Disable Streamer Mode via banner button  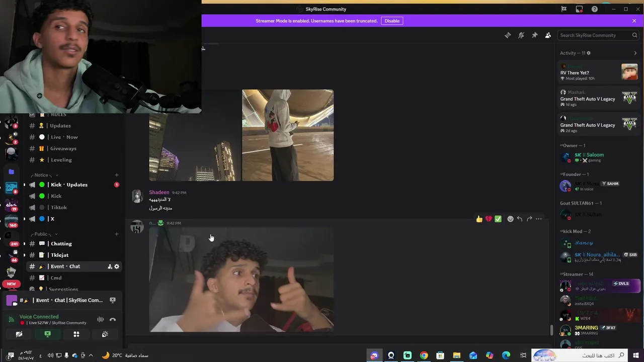[392, 21]
